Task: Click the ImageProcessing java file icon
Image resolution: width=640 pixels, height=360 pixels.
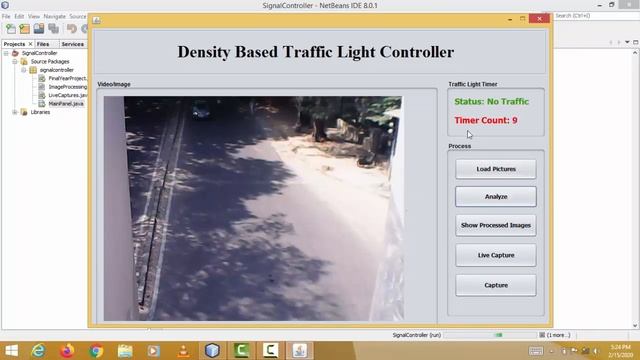Action: coord(42,87)
